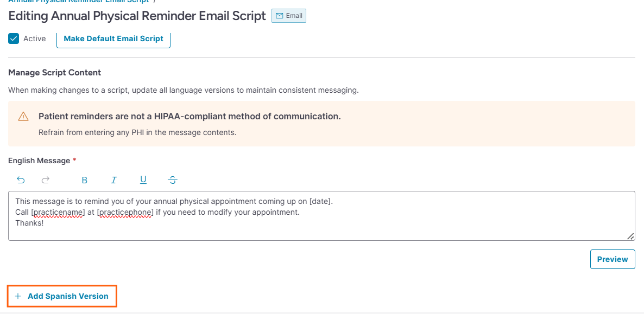This screenshot has width=644, height=314.
Task: Undo the last edit in the message editor
Action: (21, 180)
